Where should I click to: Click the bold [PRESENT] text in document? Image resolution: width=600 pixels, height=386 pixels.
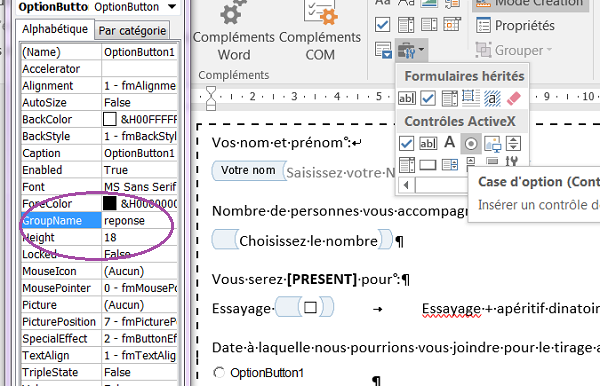(x=322, y=279)
